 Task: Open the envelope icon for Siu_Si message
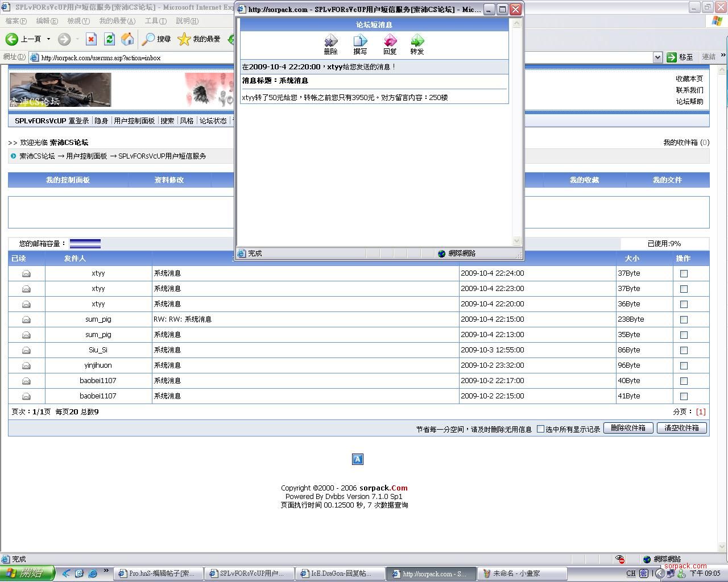point(26,350)
